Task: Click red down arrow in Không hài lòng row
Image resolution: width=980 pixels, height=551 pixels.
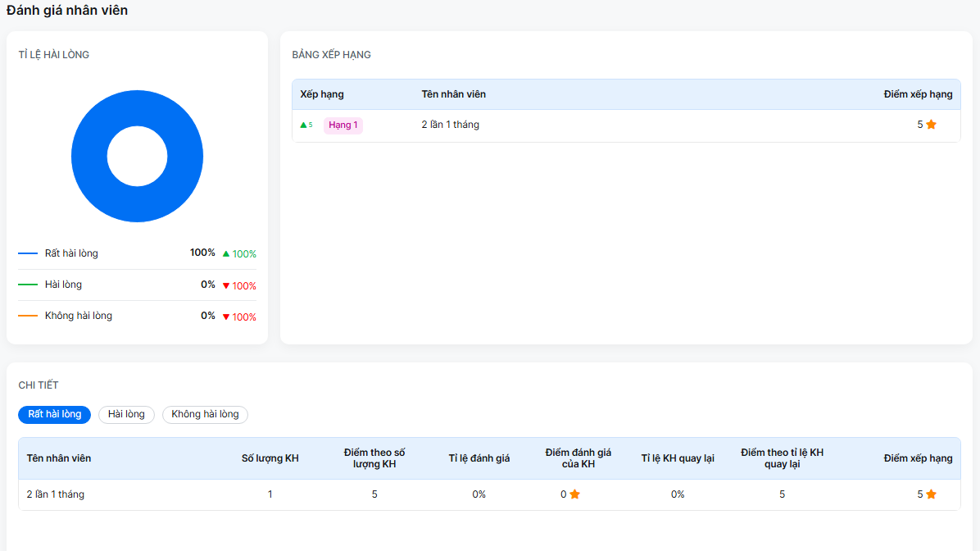Action: [226, 317]
